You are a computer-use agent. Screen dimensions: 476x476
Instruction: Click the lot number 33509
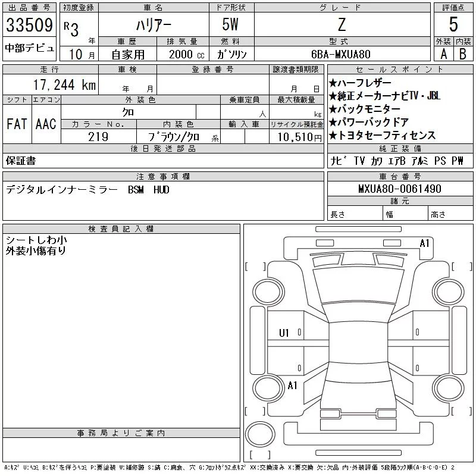(x=29, y=25)
